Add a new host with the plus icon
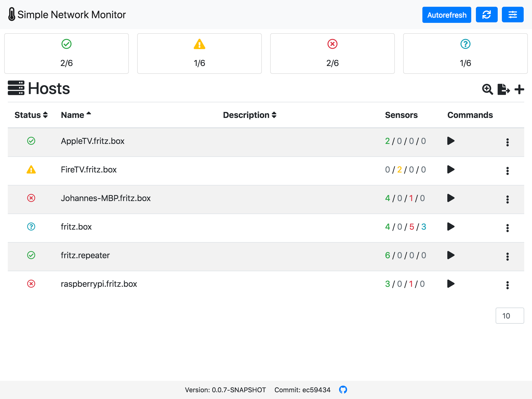The image size is (532, 399). [520, 89]
